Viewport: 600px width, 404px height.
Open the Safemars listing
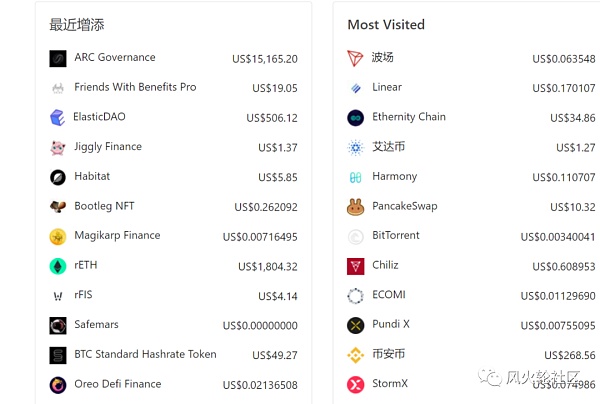point(97,324)
